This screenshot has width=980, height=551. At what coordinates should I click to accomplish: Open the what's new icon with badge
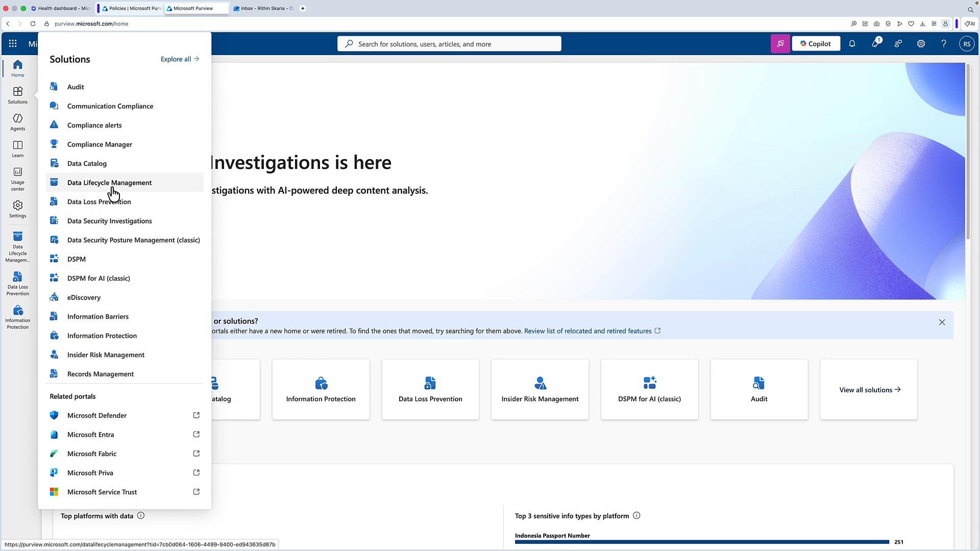pos(875,44)
